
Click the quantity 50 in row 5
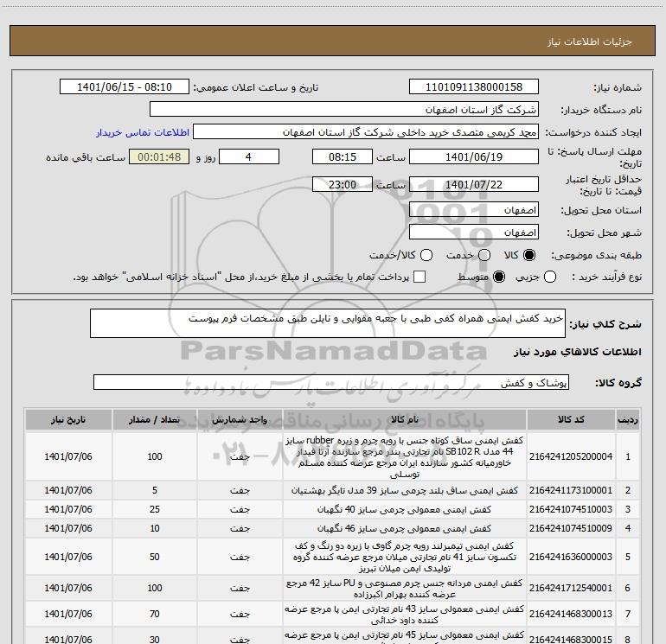coord(155,557)
